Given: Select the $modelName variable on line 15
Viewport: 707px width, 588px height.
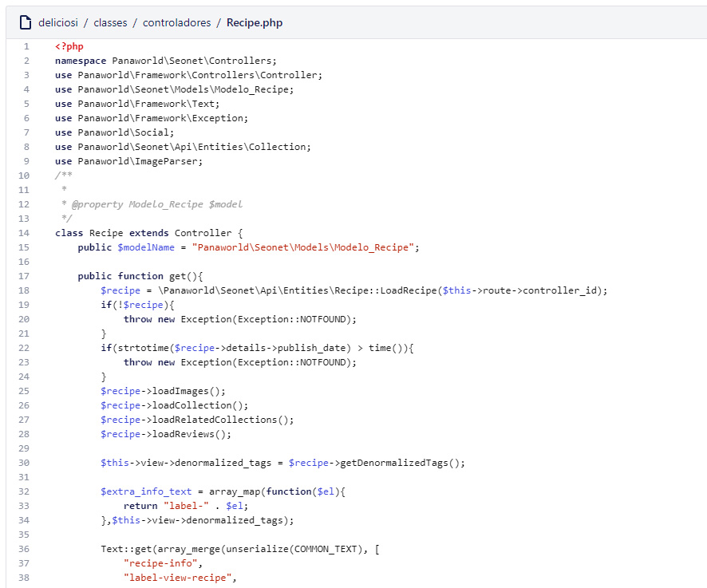Looking at the screenshot, I should [146, 247].
